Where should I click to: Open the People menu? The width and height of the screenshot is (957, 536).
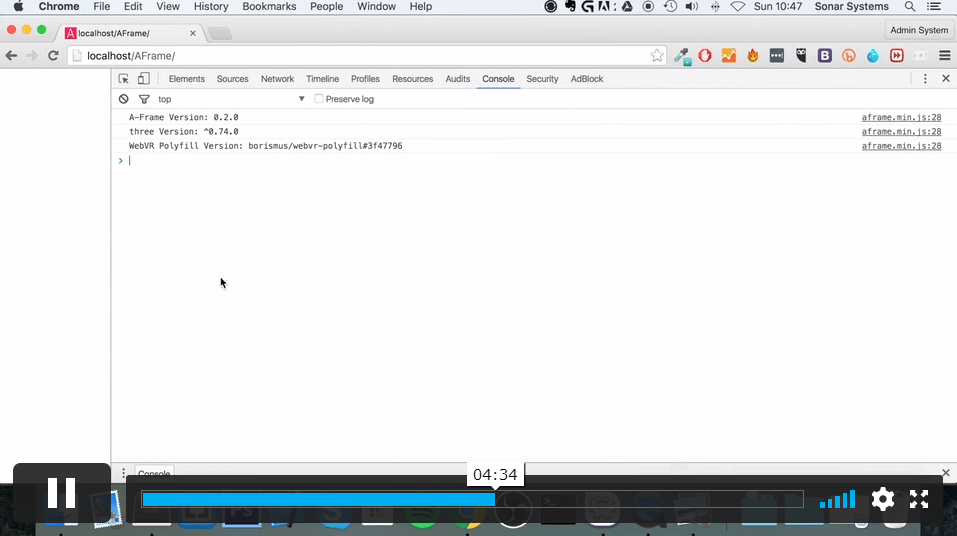[x=327, y=7]
